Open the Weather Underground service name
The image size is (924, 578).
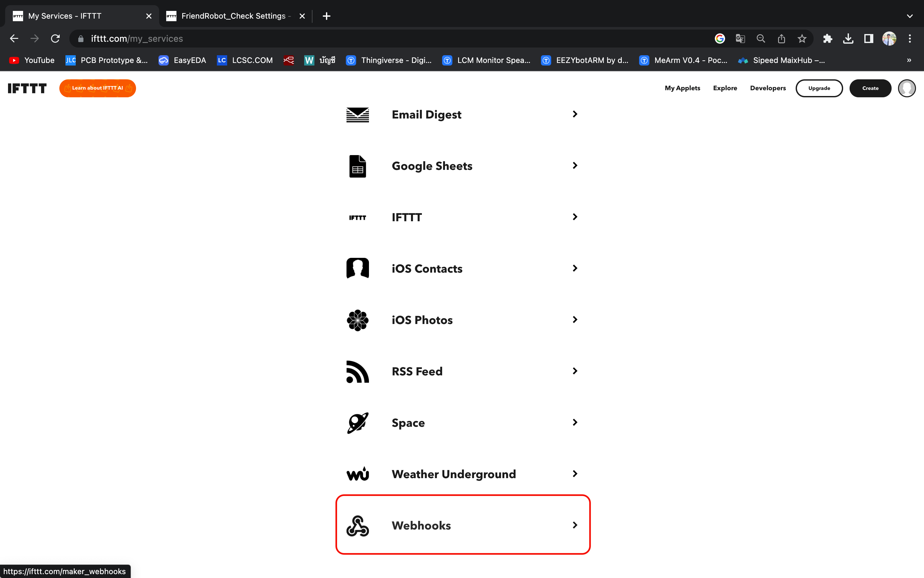(454, 474)
